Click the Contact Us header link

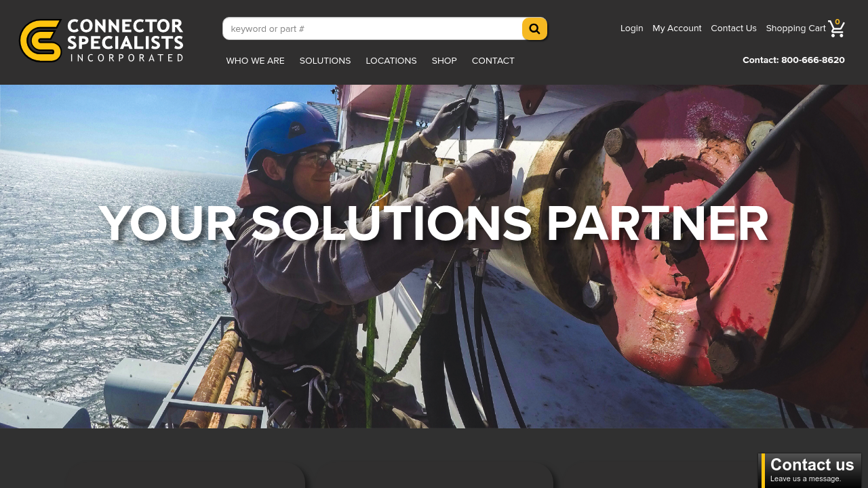point(734,28)
